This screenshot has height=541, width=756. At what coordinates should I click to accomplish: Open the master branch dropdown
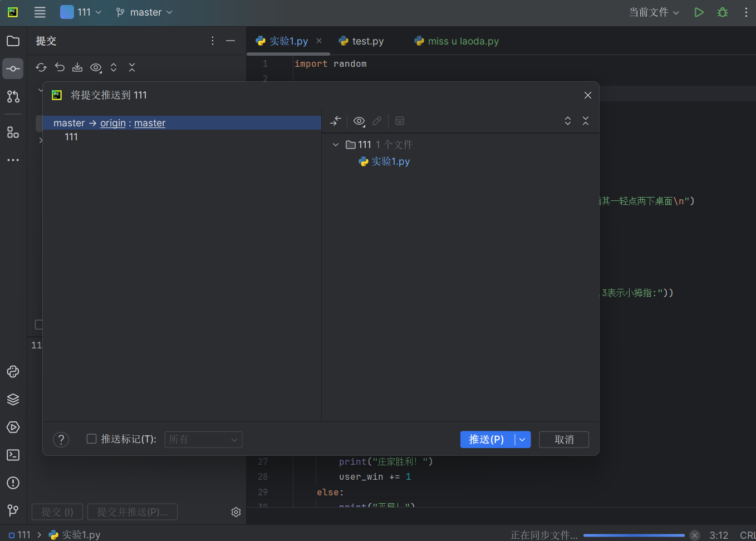click(145, 12)
